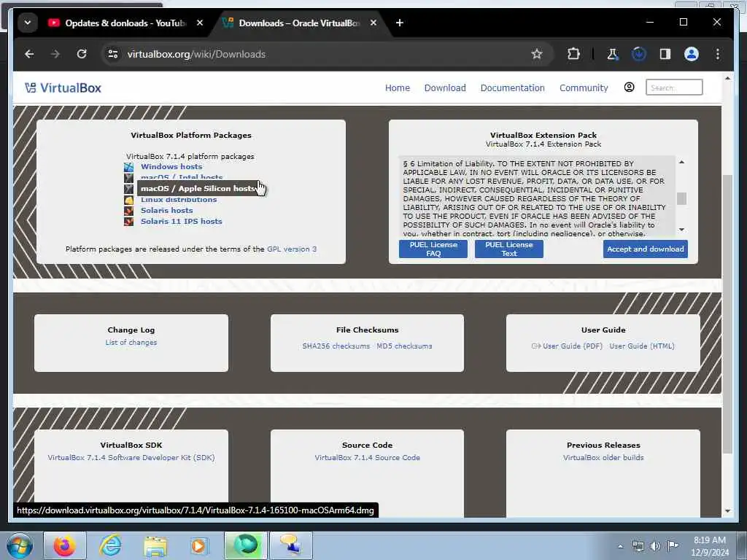The height and width of the screenshot is (560, 747).
Task: Open macOS / Apple Silicon hosts link
Action: click(x=198, y=189)
